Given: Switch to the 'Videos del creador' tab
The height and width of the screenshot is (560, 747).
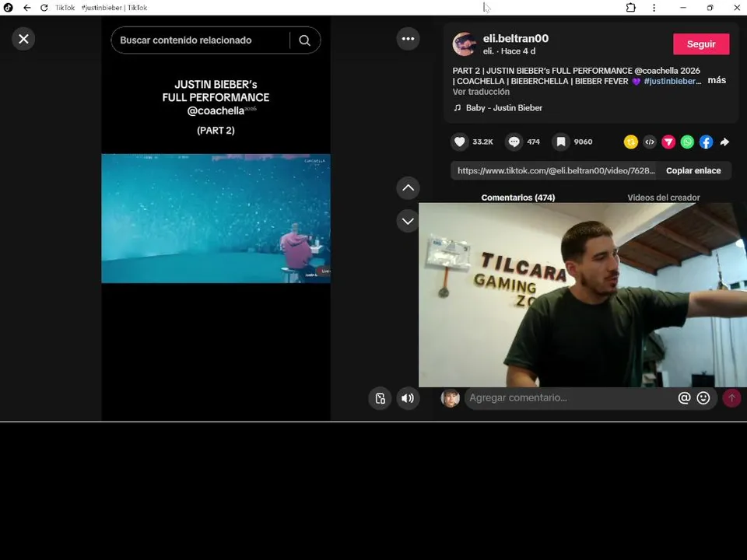Looking at the screenshot, I should click(664, 198).
